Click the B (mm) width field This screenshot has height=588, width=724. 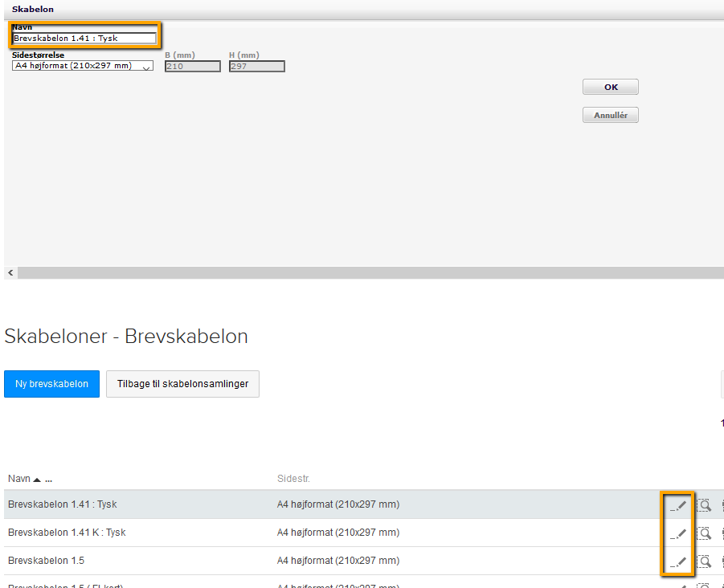click(x=192, y=67)
